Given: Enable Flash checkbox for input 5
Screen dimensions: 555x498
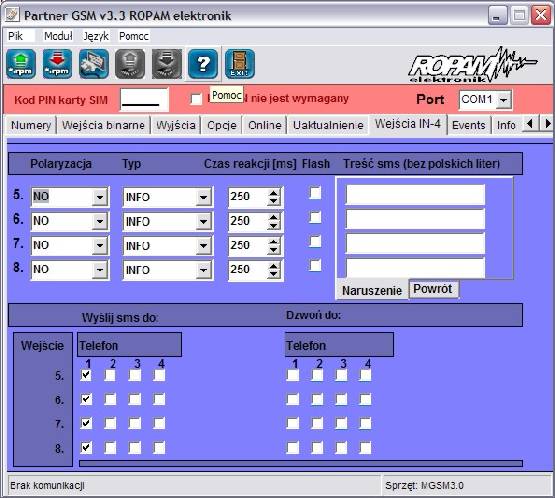Looking at the screenshot, I should [315, 193].
